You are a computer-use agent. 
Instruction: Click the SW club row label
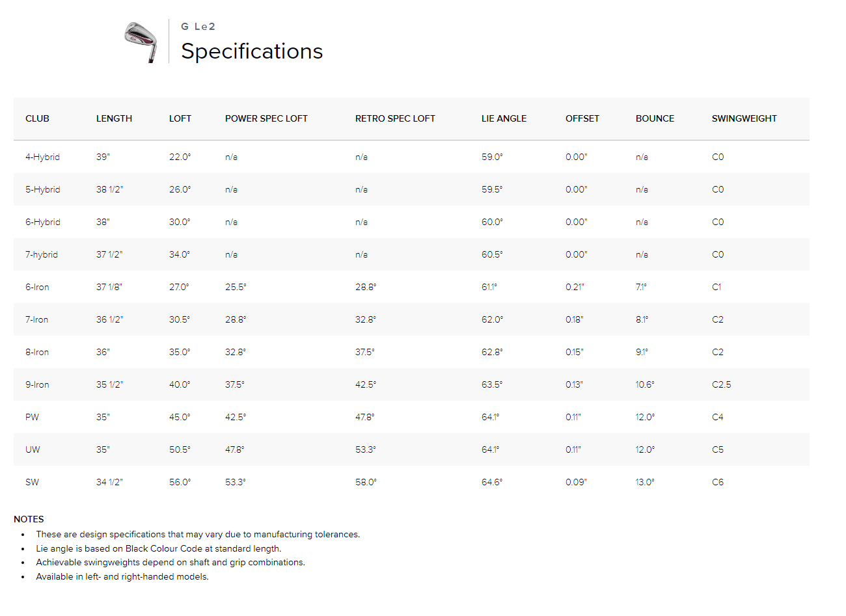click(x=32, y=482)
